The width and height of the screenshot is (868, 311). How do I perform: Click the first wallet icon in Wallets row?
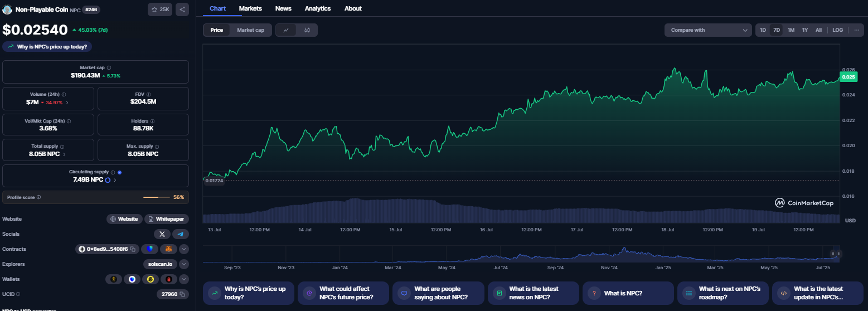(x=114, y=279)
